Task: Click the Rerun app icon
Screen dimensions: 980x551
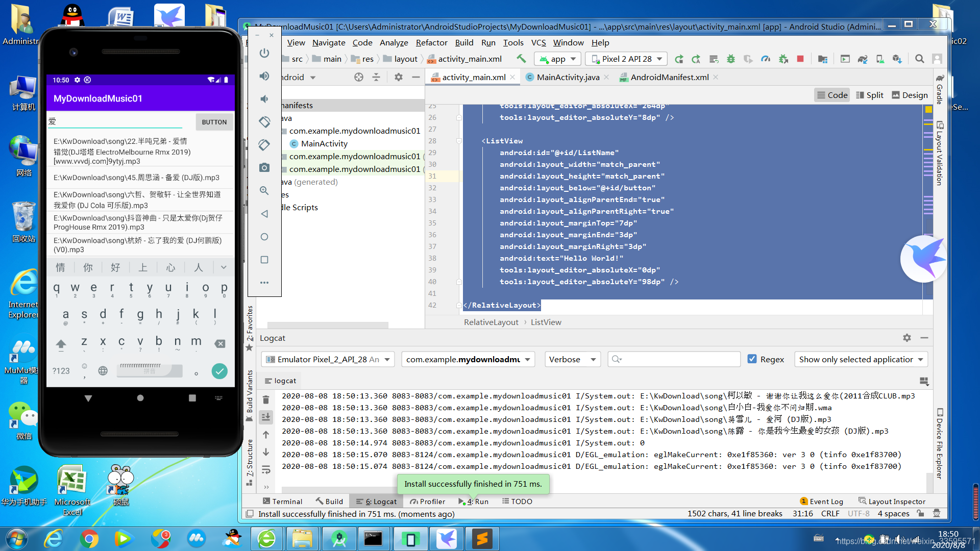Action: coord(678,59)
